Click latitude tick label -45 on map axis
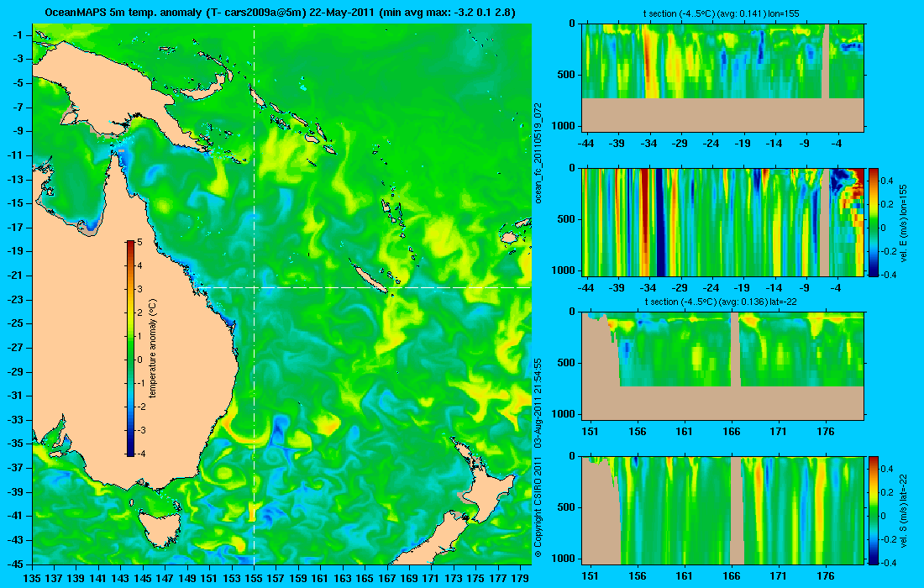This screenshot has width=924, height=588. (17, 564)
